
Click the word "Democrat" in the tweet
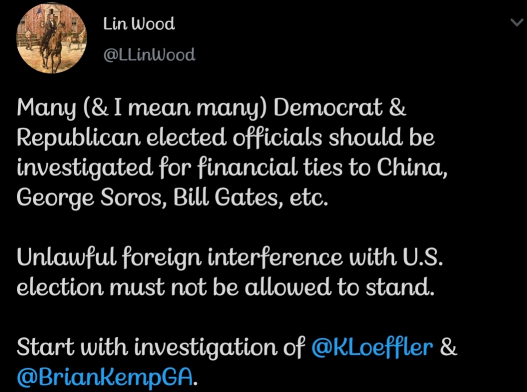[x=327, y=108]
